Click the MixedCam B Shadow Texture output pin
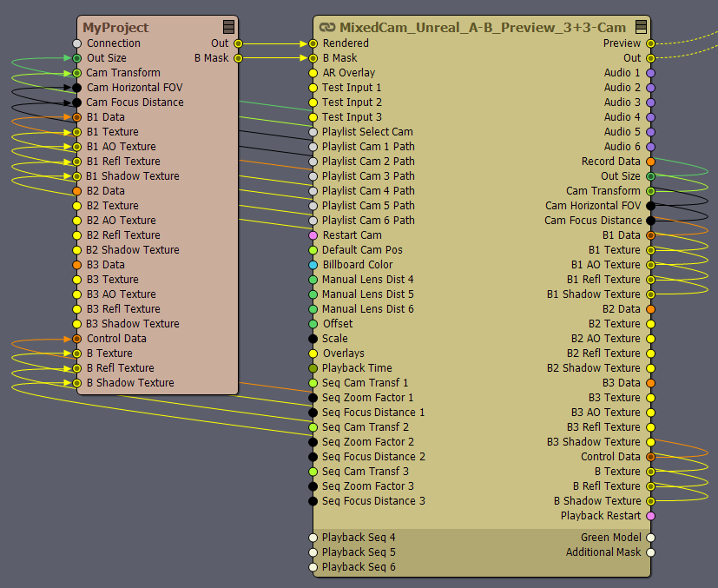 pyautogui.click(x=650, y=501)
